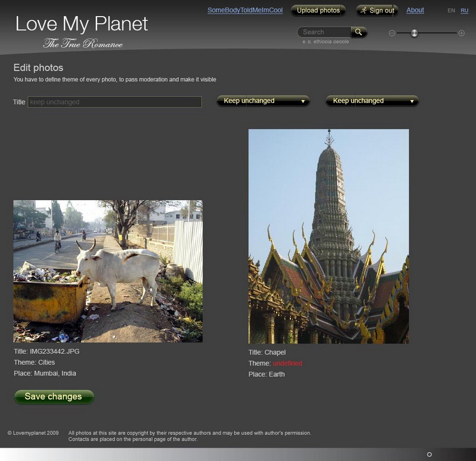Select the Chapel photo thumbnail
The width and height of the screenshot is (476, 461).
point(329,235)
